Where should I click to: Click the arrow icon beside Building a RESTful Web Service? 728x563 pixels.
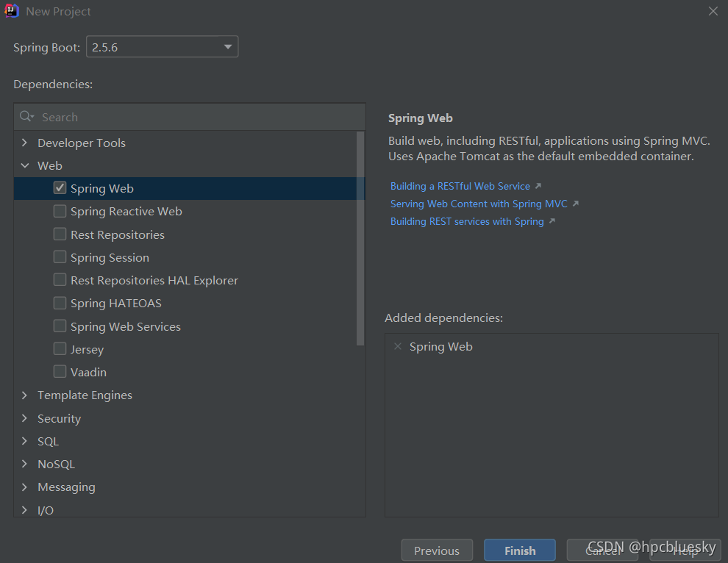tap(538, 186)
